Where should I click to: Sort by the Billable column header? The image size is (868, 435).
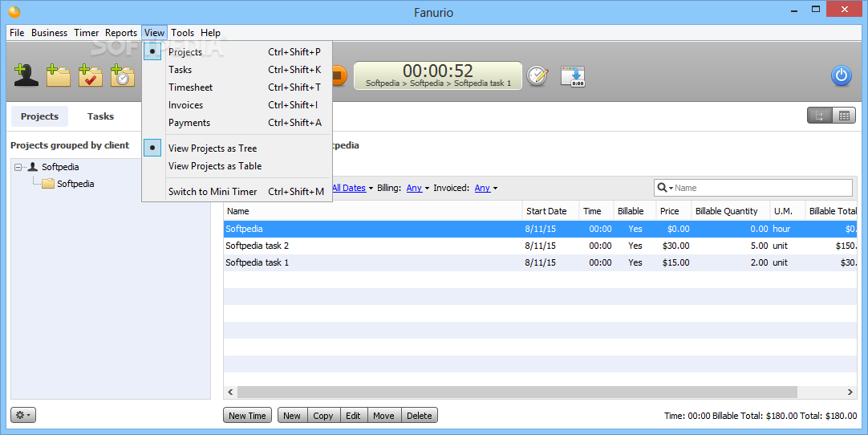point(634,211)
